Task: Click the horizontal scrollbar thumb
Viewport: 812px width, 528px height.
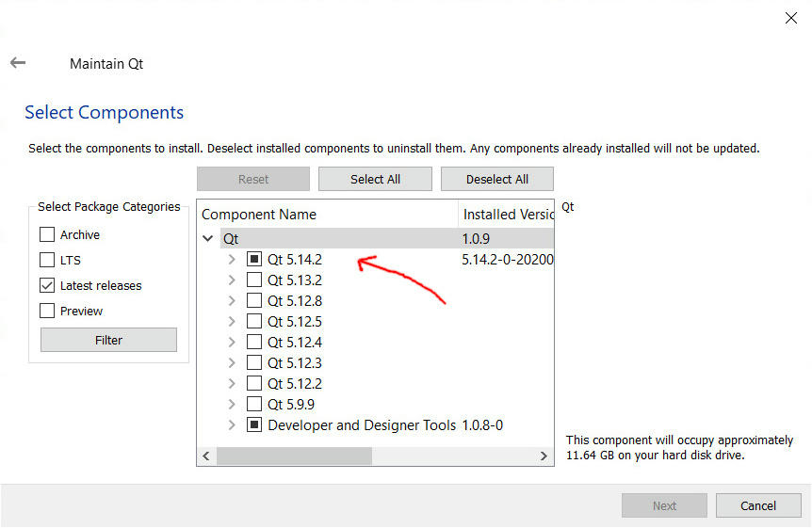Action: [x=294, y=456]
